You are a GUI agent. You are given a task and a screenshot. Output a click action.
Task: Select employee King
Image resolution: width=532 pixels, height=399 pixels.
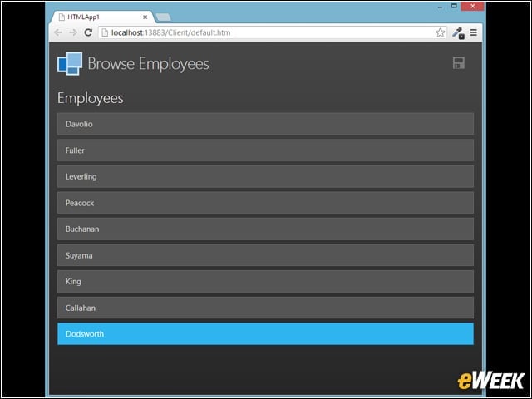tap(265, 282)
